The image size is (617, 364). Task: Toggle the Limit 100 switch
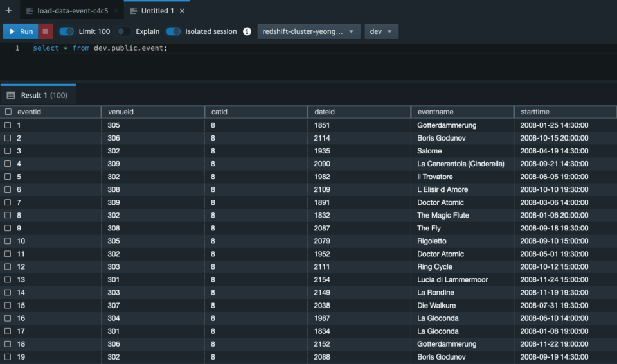(x=66, y=31)
